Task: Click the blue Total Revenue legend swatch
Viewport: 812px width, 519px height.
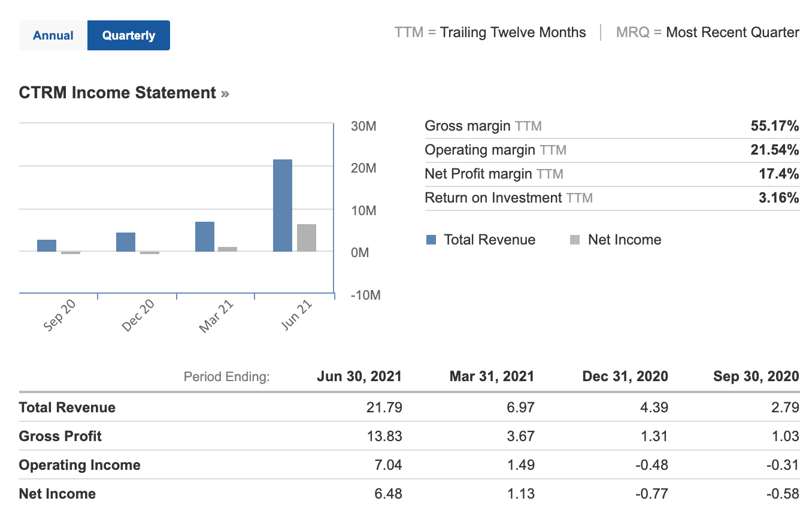Action: tap(431, 240)
